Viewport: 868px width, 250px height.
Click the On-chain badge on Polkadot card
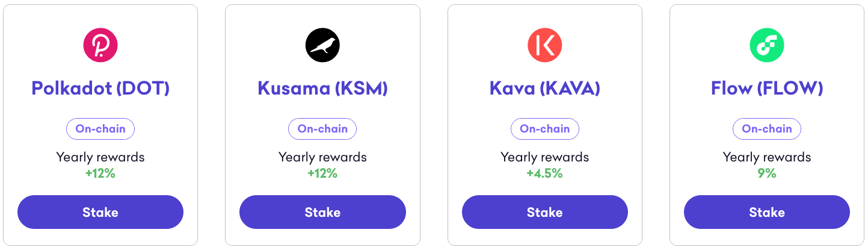click(x=100, y=129)
